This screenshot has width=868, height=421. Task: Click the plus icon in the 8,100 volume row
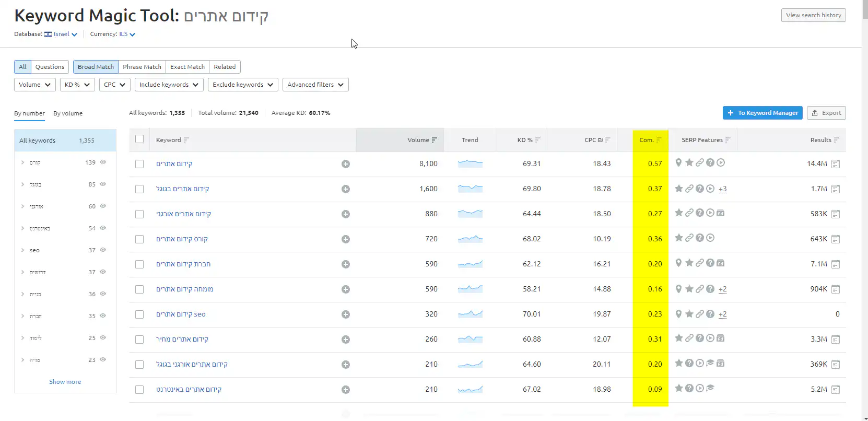pos(345,164)
